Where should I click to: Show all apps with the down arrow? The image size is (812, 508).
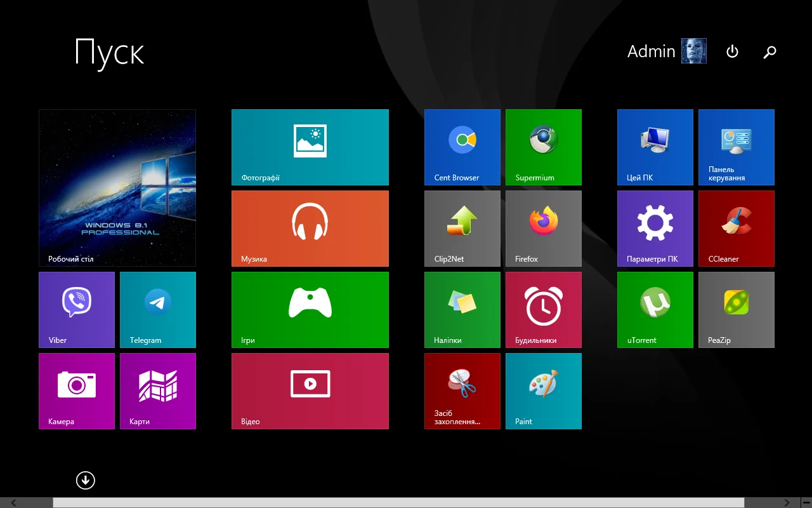[86, 480]
